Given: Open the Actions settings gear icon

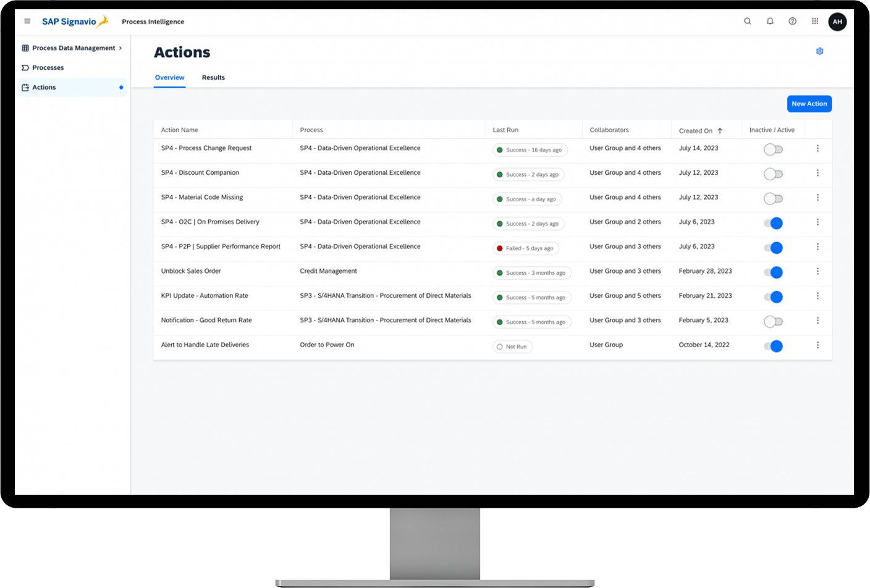Looking at the screenshot, I should pos(820,51).
